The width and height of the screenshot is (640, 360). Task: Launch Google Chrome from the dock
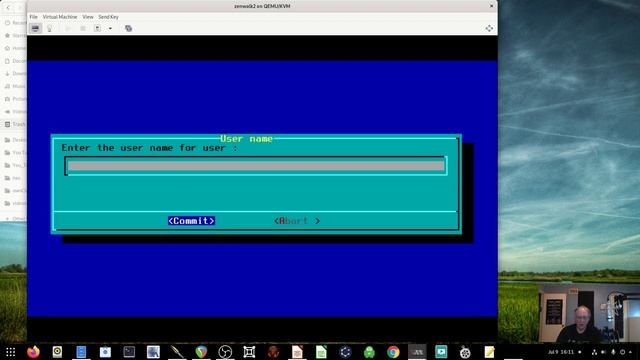393,352
